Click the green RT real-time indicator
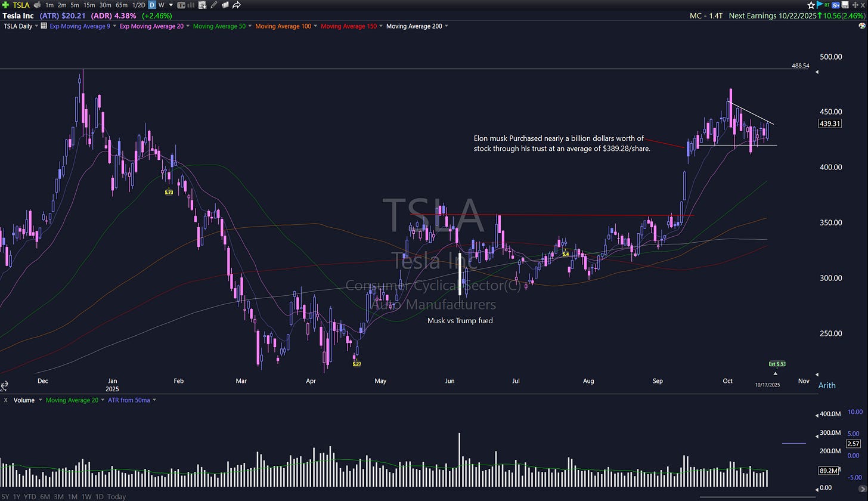The image size is (868, 501). click(827, 5)
